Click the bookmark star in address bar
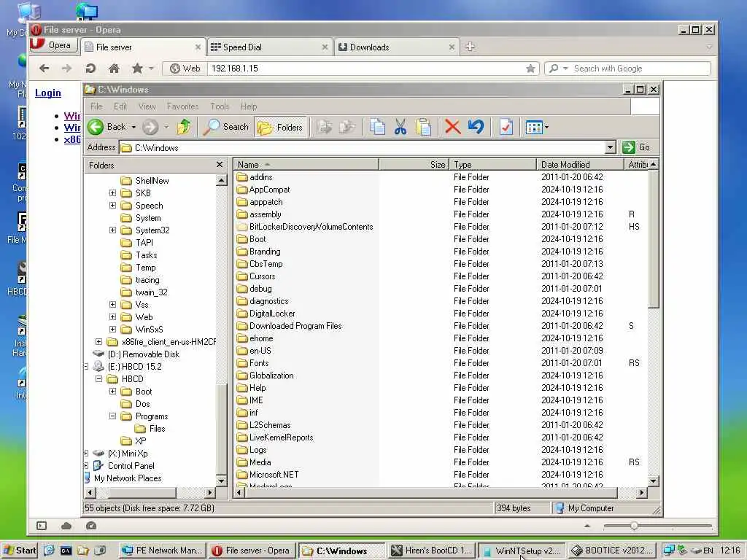This screenshot has height=560, width=747. pos(530,69)
